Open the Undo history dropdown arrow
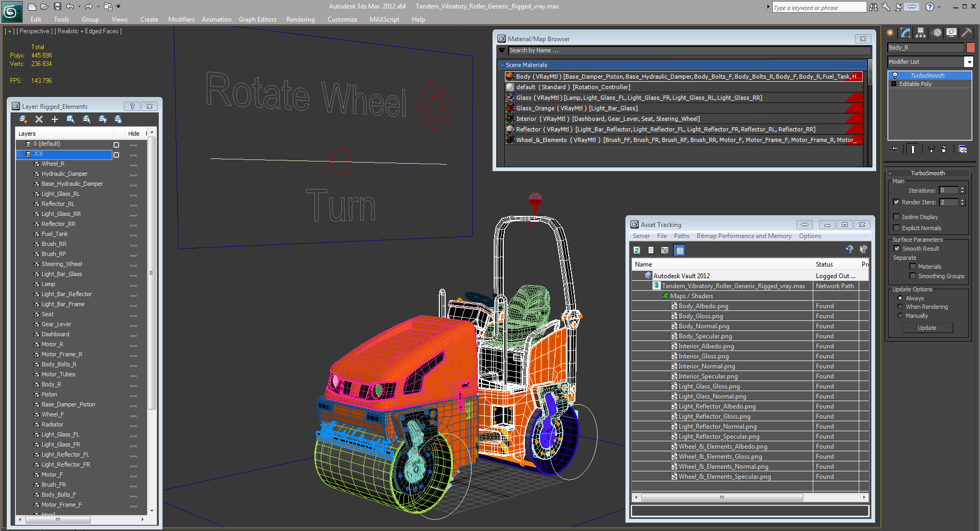The width and height of the screenshot is (980, 531). pos(79,7)
